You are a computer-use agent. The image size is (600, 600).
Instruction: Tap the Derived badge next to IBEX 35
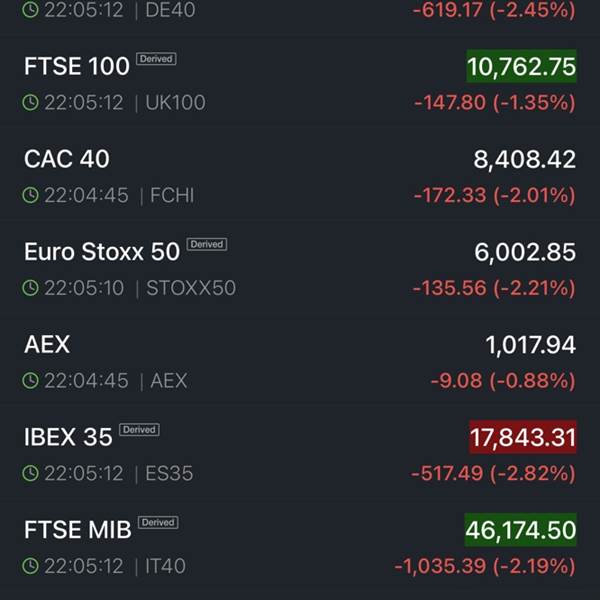[139, 430]
